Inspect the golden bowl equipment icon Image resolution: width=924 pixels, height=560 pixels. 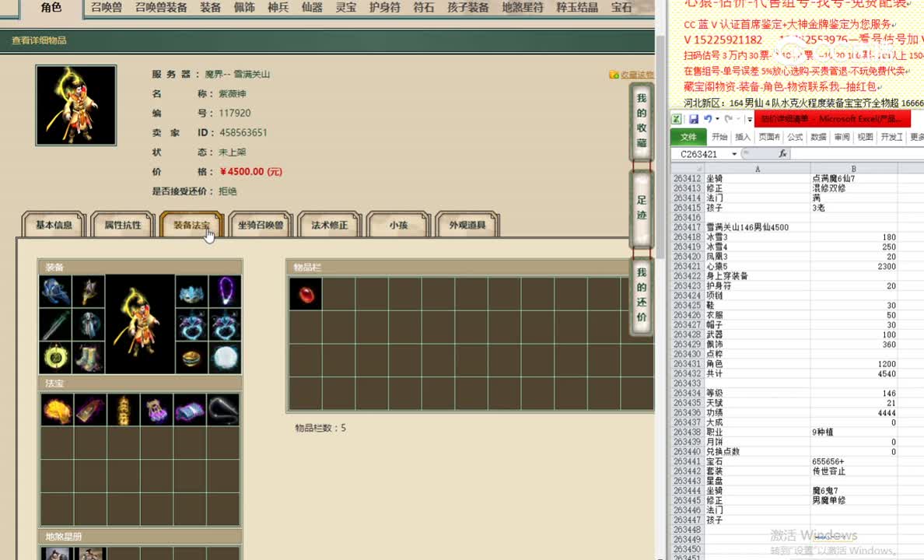[191, 357]
